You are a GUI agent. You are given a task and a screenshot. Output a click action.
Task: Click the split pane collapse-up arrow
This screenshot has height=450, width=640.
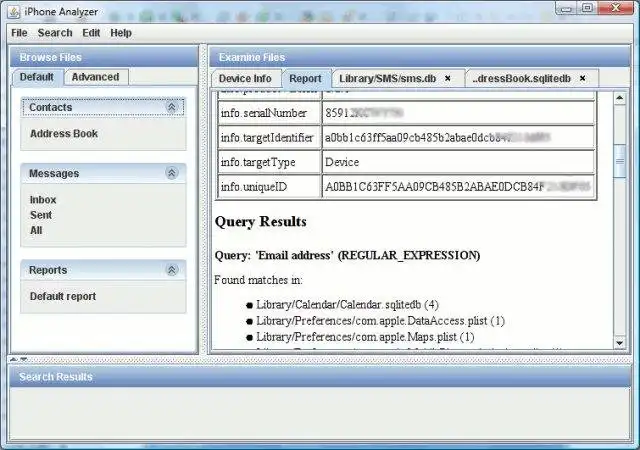[13, 359]
